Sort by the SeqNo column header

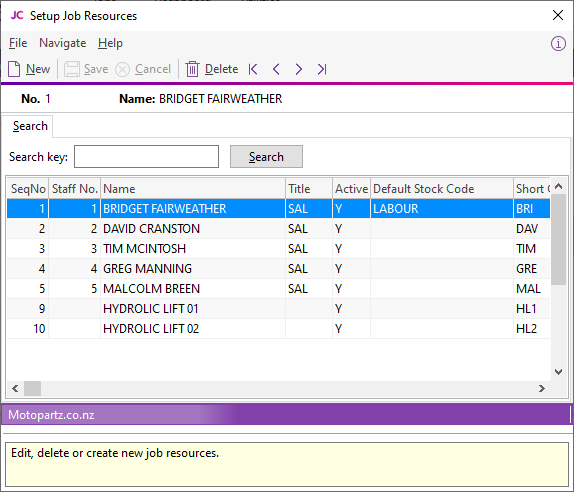tap(28, 189)
